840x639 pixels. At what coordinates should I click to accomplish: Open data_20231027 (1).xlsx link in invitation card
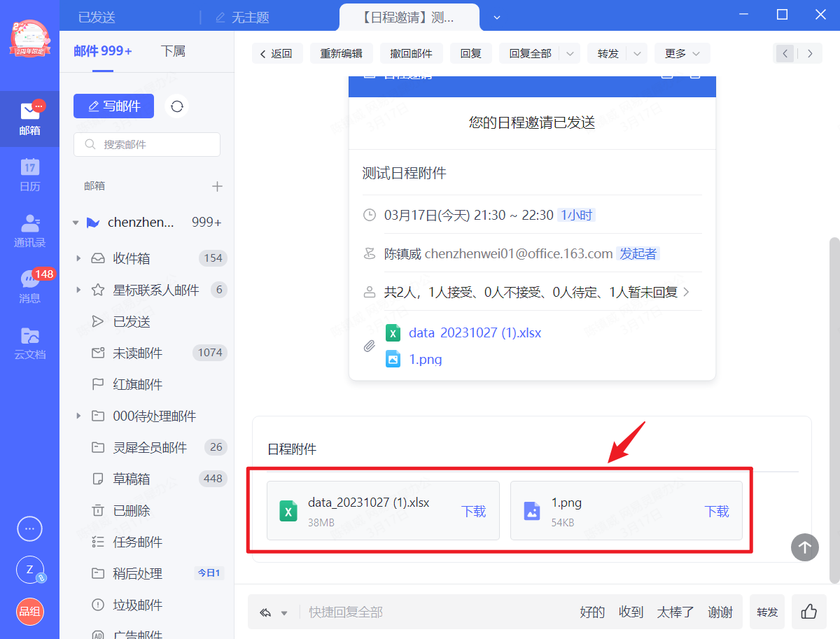point(475,332)
